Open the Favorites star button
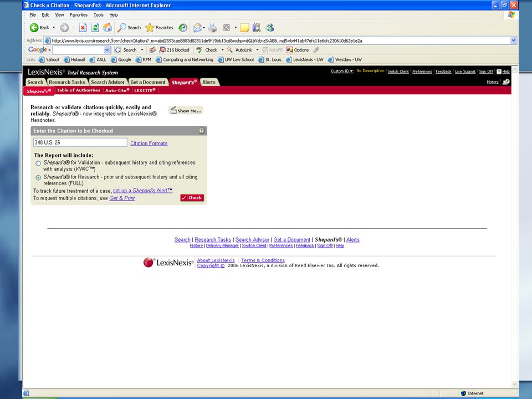This screenshot has width=532, height=399. click(159, 28)
